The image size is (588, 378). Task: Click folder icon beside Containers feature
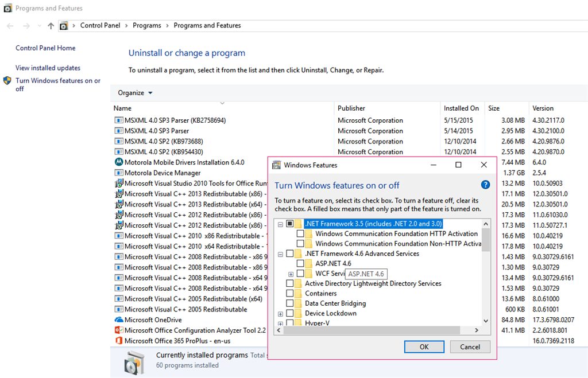299,293
